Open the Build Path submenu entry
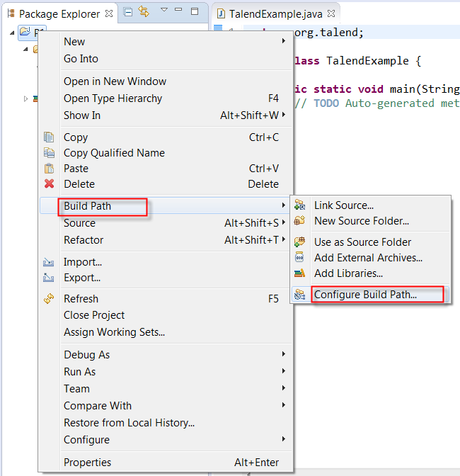460x476 pixels. coord(88,206)
